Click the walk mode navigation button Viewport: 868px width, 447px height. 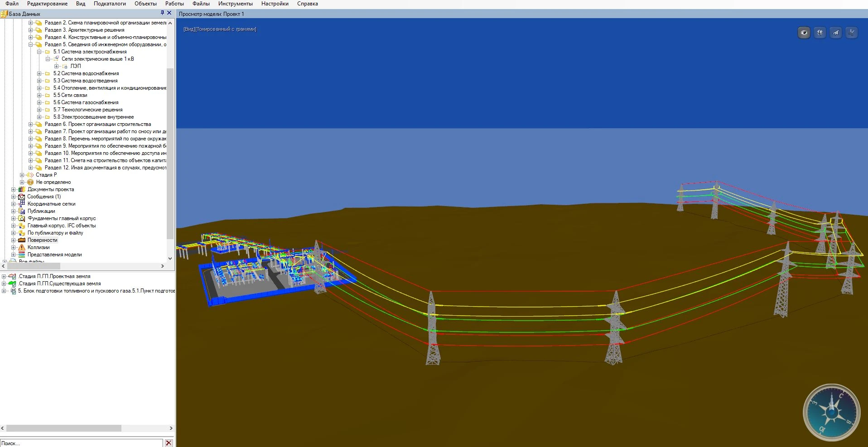coord(851,33)
